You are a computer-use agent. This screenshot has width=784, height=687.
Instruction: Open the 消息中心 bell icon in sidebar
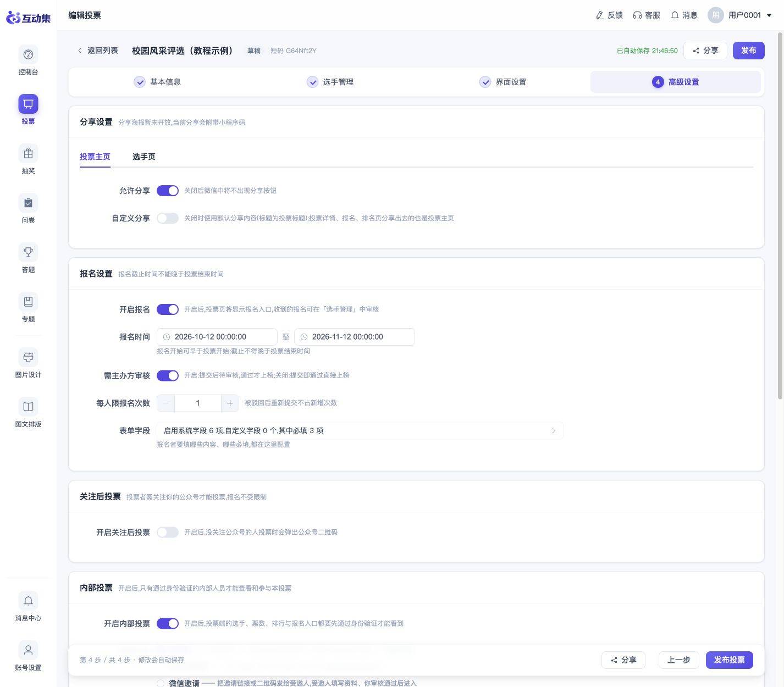click(x=28, y=601)
